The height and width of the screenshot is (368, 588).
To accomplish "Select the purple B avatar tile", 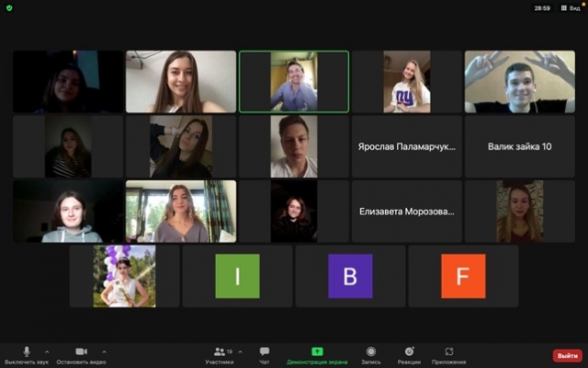I will coord(350,276).
